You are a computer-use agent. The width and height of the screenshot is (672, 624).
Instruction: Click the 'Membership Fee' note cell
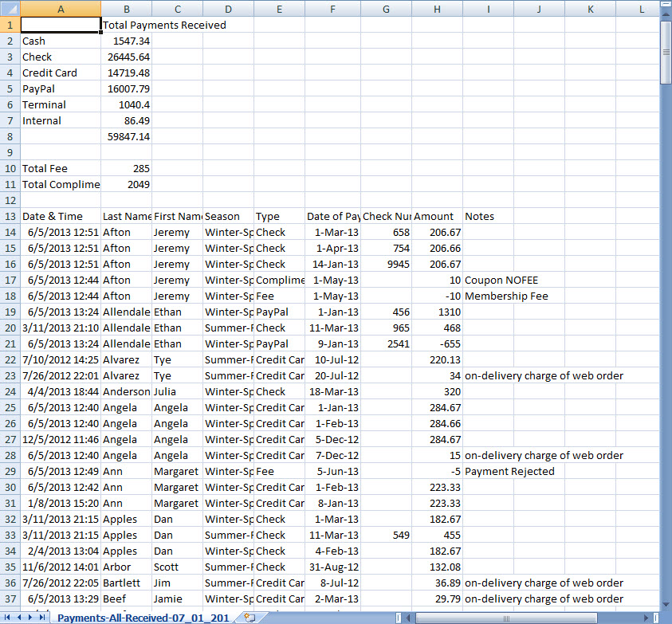pyautogui.click(x=506, y=296)
